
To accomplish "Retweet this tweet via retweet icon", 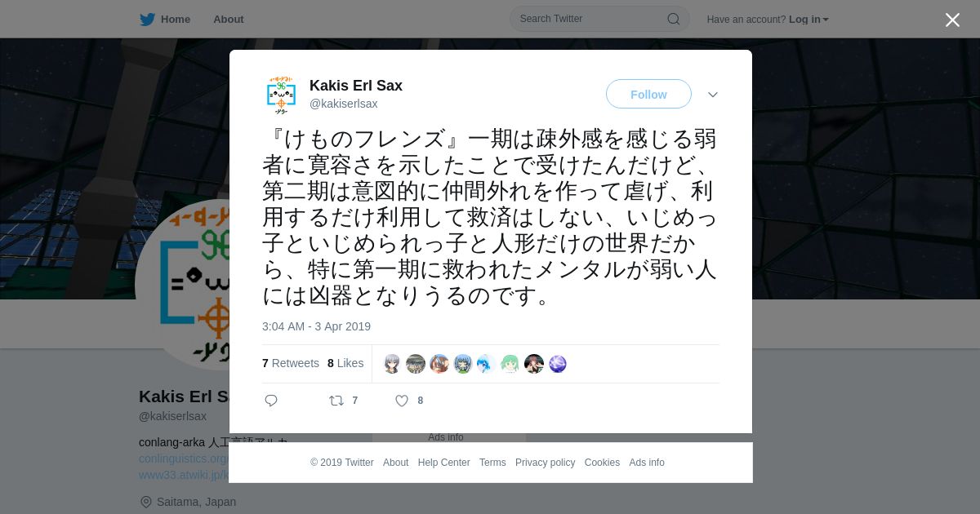I will coord(336,401).
